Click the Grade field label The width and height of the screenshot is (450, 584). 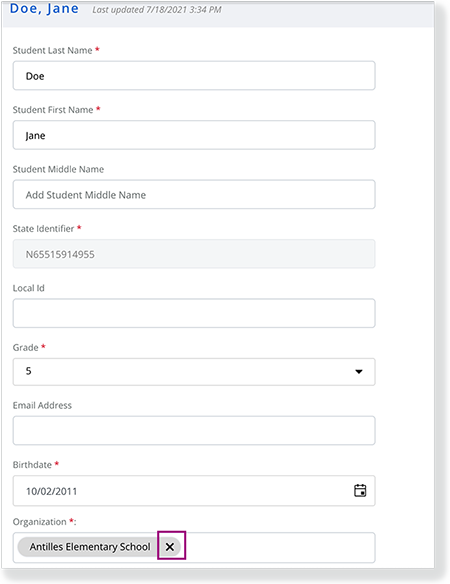tap(25, 347)
